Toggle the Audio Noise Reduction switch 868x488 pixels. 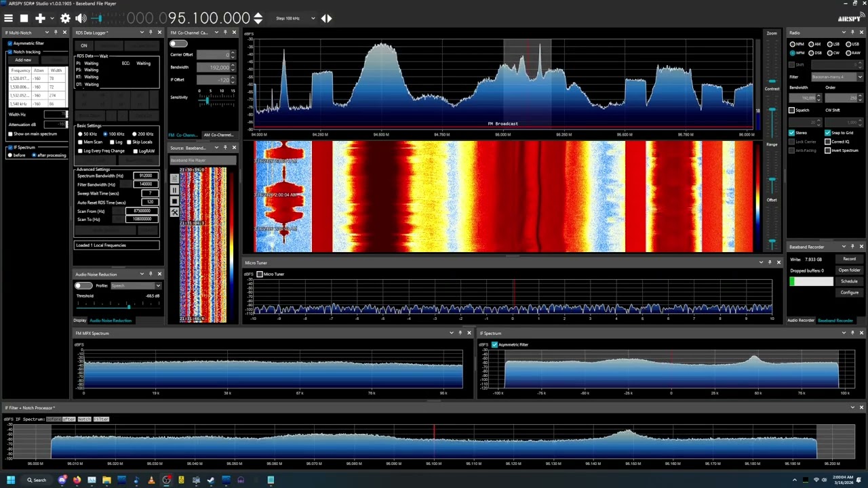[x=83, y=285]
